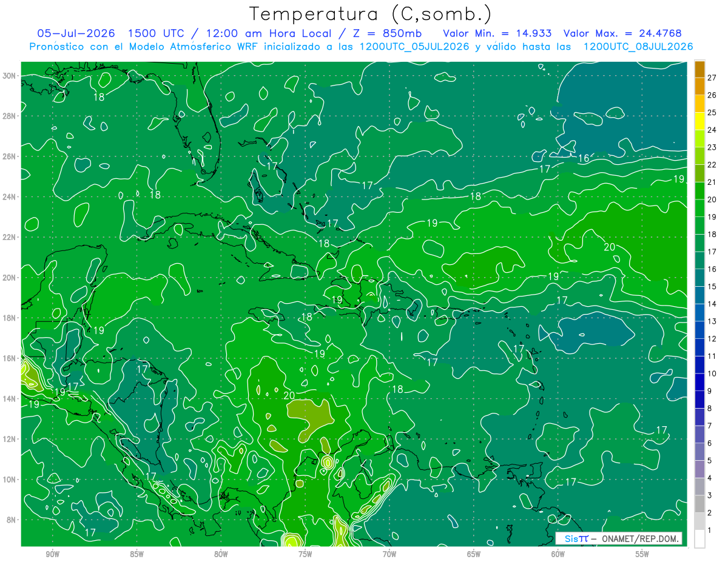The width and height of the screenshot is (728, 562).
Task: Click the 60W longitude axis label
Action: pos(558,554)
